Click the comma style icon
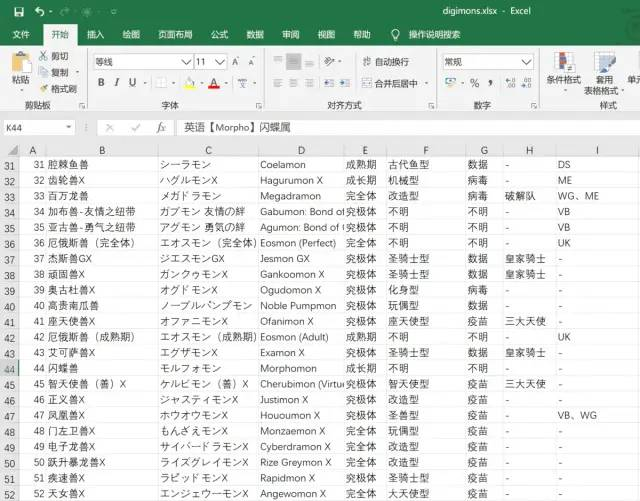Viewport: 640px width, 501px height. point(490,83)
